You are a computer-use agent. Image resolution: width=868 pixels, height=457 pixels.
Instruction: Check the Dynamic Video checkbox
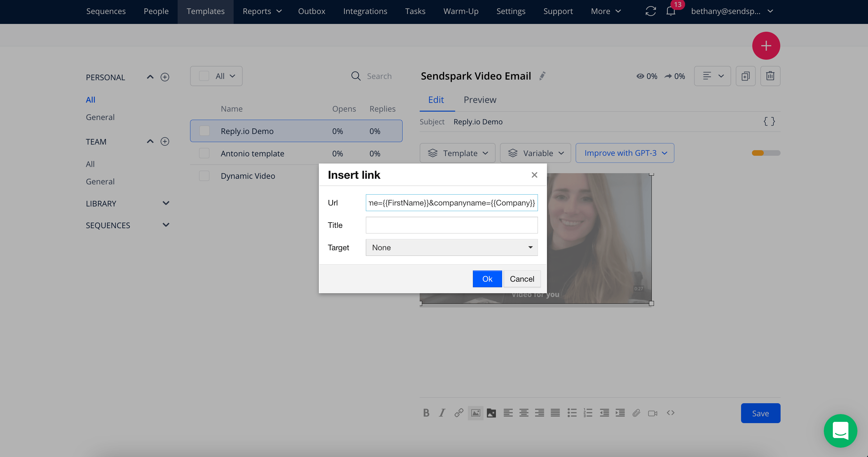point(204,176)
